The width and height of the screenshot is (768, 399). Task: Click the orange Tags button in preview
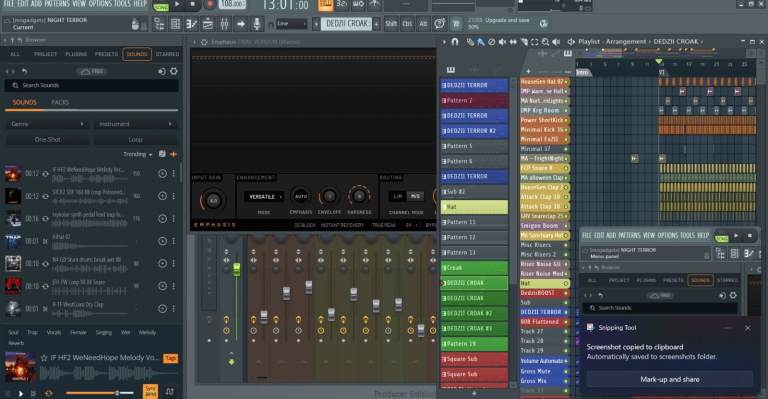pyautogui.click(x=170, y=358)
